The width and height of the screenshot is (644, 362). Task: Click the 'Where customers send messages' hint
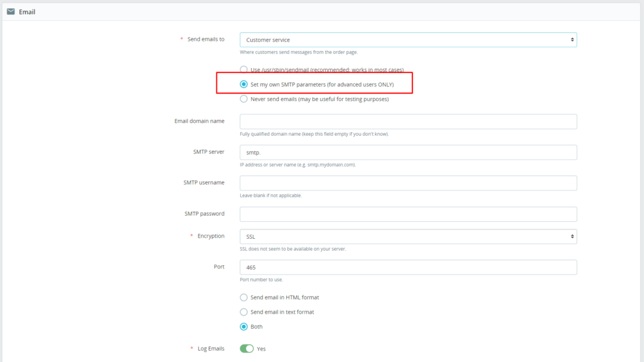[299, 52]
